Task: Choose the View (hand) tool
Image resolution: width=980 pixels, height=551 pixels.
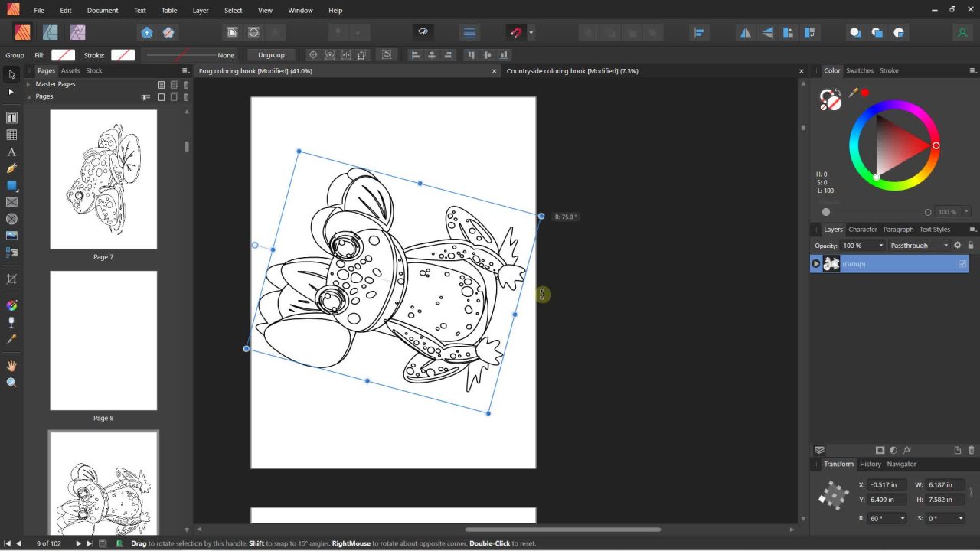Action: pos(11,366)
